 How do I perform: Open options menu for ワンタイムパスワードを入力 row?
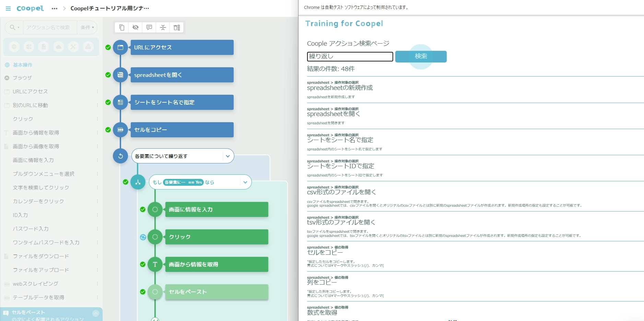(x=97, y=243)
